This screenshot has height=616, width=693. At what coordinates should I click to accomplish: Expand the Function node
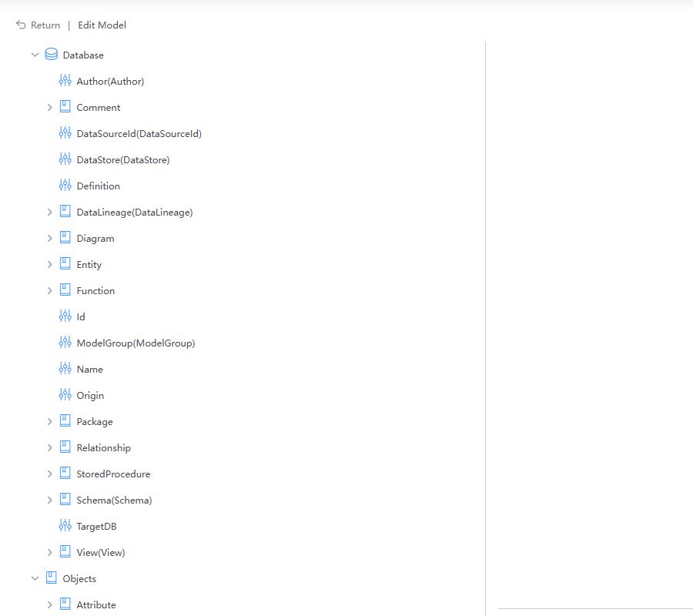pyautogui.click(x=49, y=291)
